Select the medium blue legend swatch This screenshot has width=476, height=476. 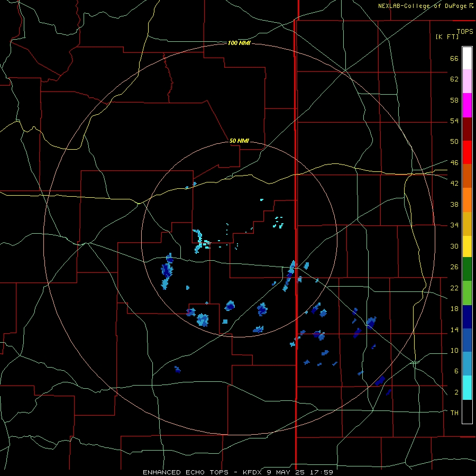pyautogui.click(x=467, y=340)
